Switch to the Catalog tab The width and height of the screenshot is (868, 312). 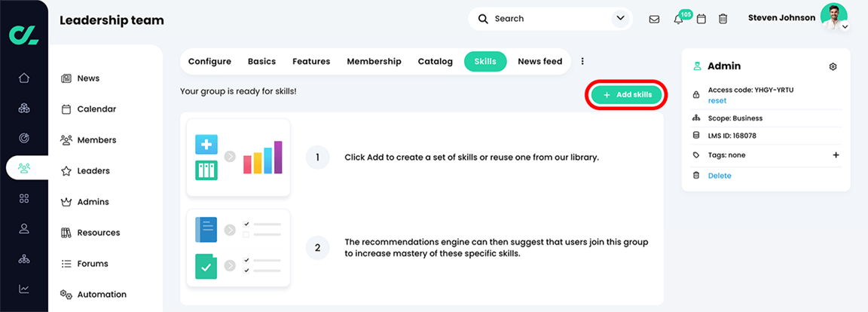click(435, 61)
